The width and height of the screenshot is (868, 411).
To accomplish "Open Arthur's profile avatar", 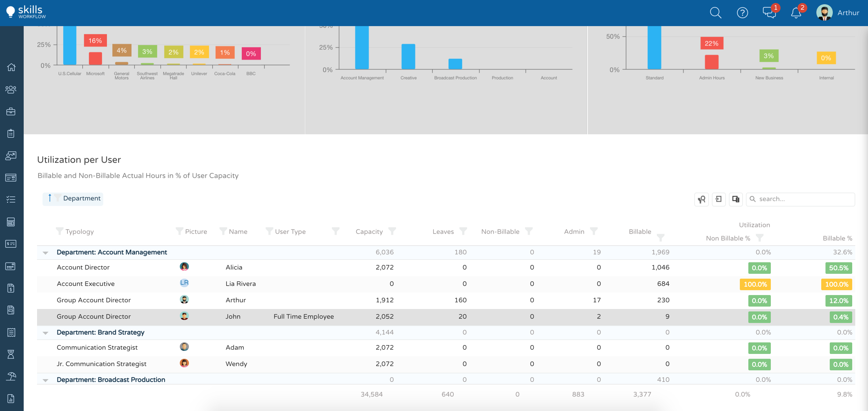I will tap(824, 13).
